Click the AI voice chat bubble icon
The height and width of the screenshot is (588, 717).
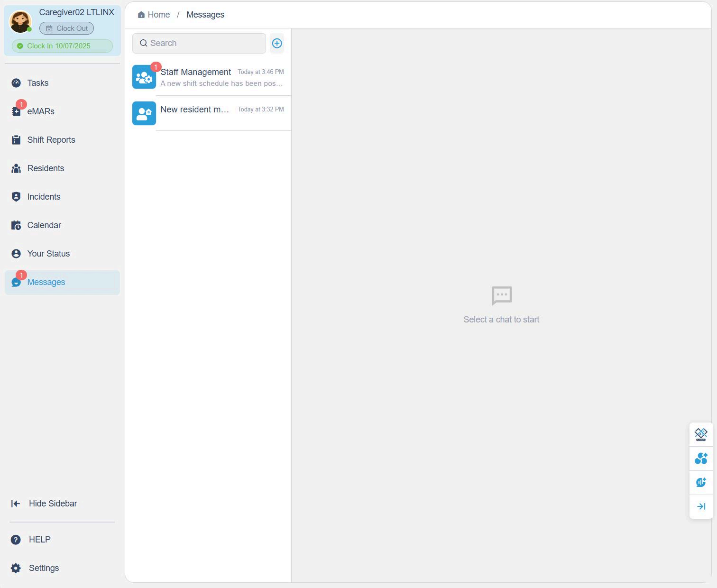[x=701, y=482]
